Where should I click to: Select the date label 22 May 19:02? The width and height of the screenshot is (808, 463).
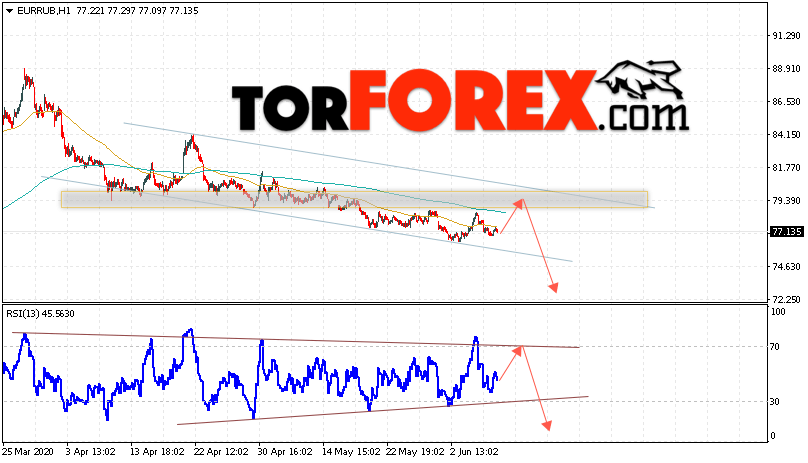point(415,452)
